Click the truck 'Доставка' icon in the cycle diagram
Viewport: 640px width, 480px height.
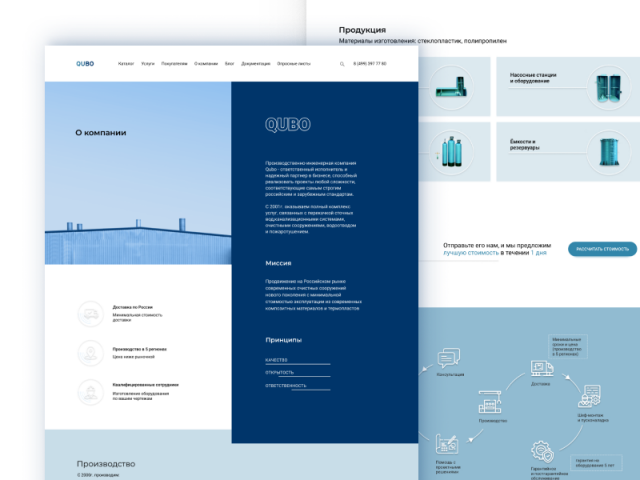[542, 369]
